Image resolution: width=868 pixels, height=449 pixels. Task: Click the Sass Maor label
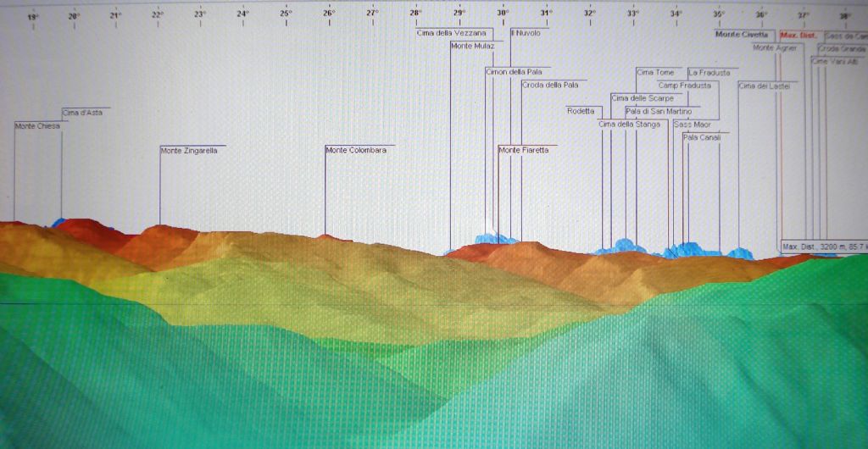692,124
